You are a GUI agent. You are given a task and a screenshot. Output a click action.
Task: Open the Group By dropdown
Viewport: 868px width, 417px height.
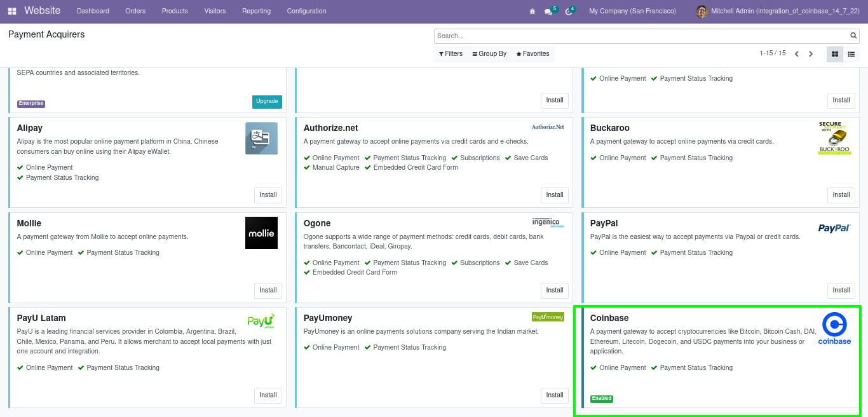(x=489, y=54)
